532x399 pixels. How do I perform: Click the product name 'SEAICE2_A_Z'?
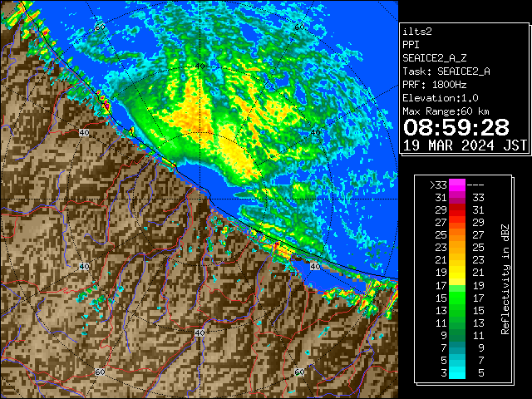pyautogui.click(x=434, y=58)
